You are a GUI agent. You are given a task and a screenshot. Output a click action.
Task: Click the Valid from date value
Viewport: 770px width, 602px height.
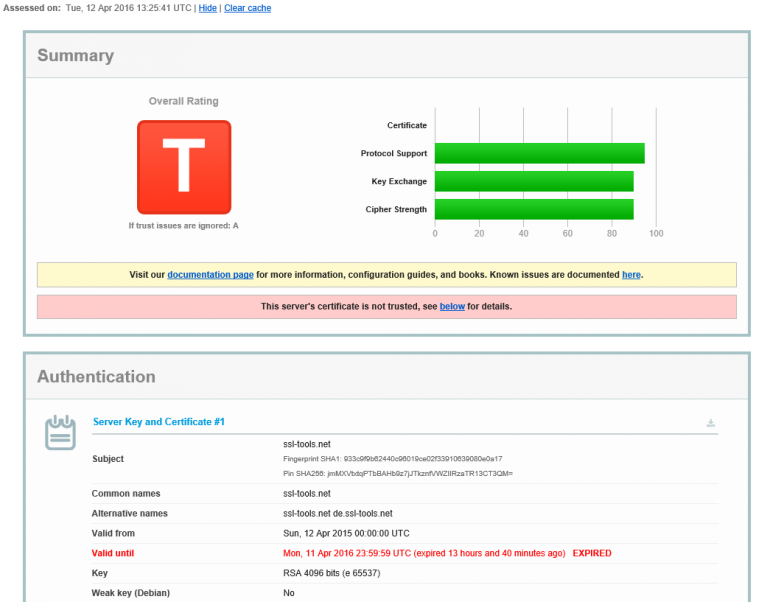(x=346, y=533)
